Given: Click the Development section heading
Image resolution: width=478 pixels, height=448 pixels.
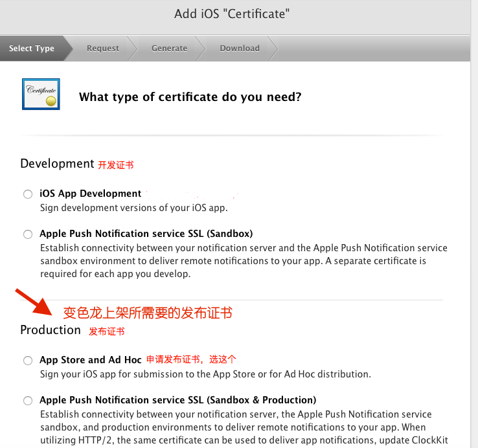Looking at the screenshot, I should point(57,164).
